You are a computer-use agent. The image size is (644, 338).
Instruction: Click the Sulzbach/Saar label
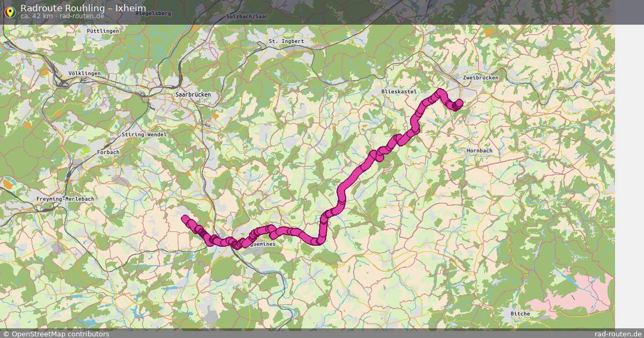pyautogui.click(x=247, y=17)
